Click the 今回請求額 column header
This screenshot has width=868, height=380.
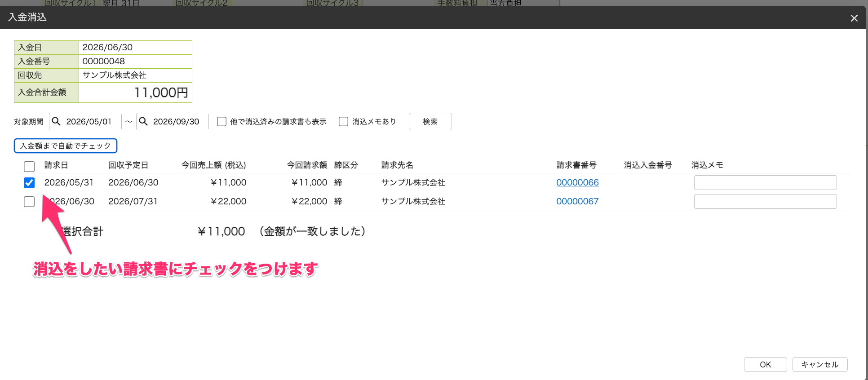coord(307,165)
